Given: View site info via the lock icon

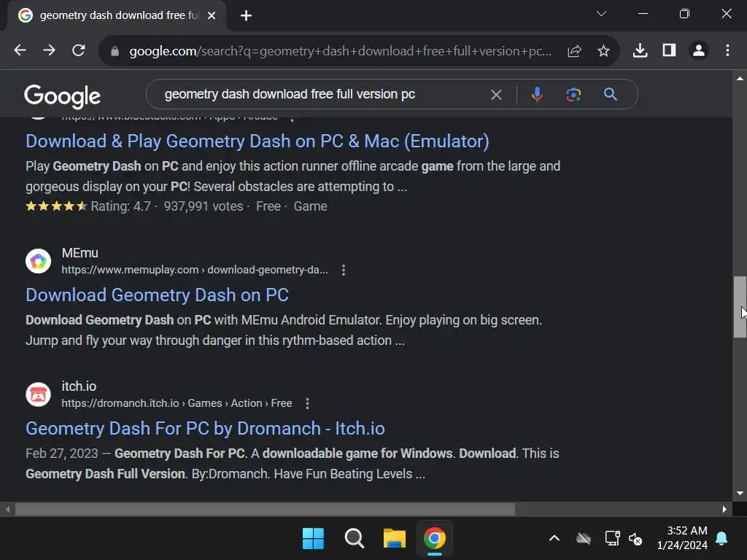Looking at the screenshot, I should [115, 51].
